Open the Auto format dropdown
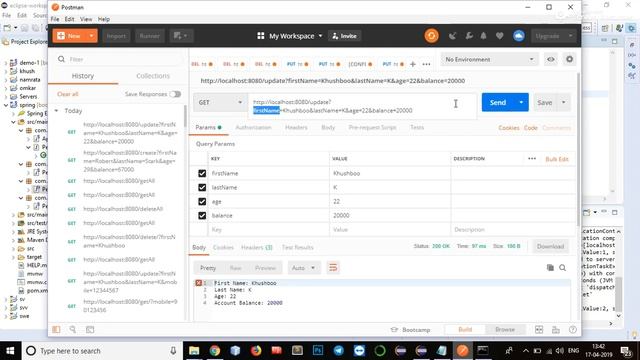640x360 pixels. coord(303,268)
